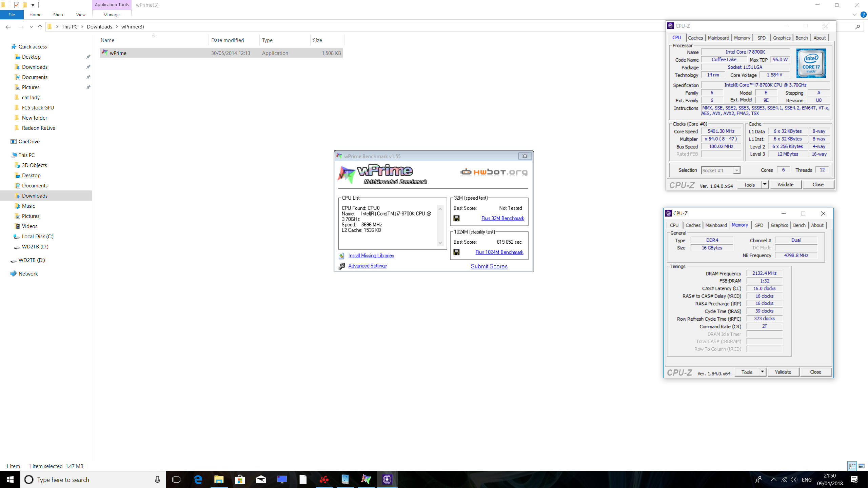Click Validate in the upper CPU-Z window
The image size is (868, 488).
tap(785, 185)
